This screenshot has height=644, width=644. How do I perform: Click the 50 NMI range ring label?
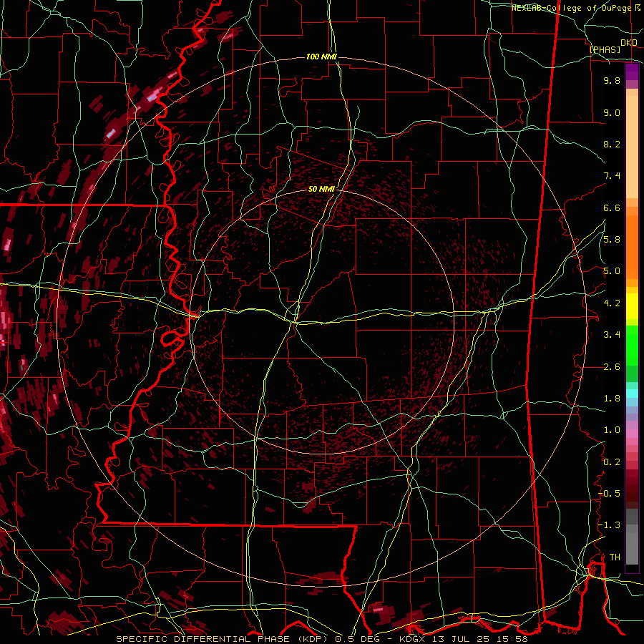point(321,189)
